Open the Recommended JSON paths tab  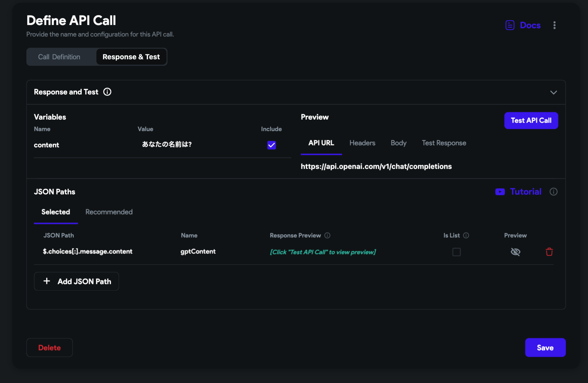click(109, 212)
